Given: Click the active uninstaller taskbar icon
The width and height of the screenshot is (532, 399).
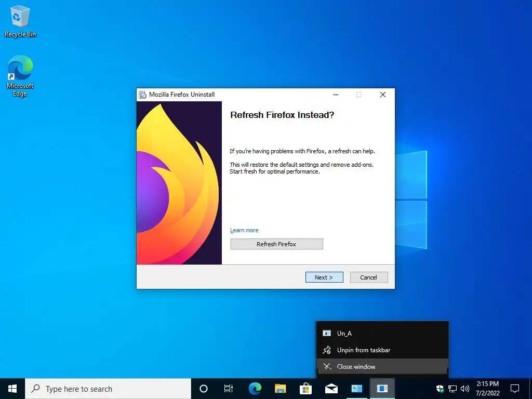Looking at the screenshot, I should click(382, 389).
